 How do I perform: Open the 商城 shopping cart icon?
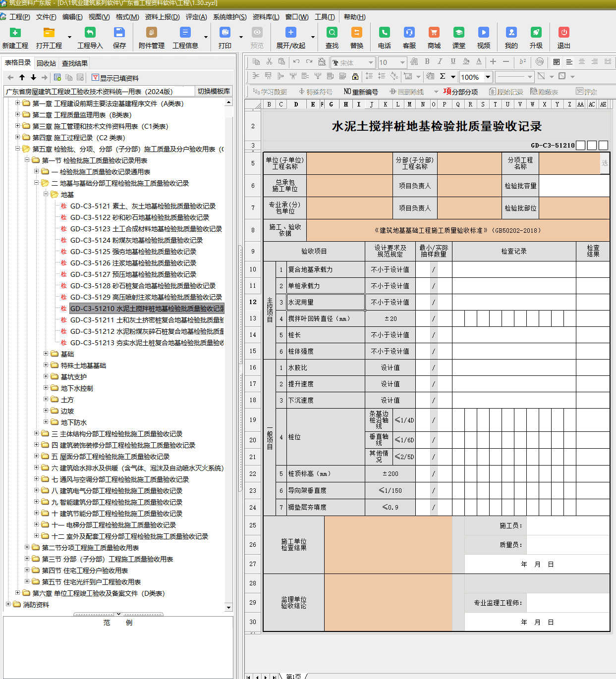coord(434,33)
